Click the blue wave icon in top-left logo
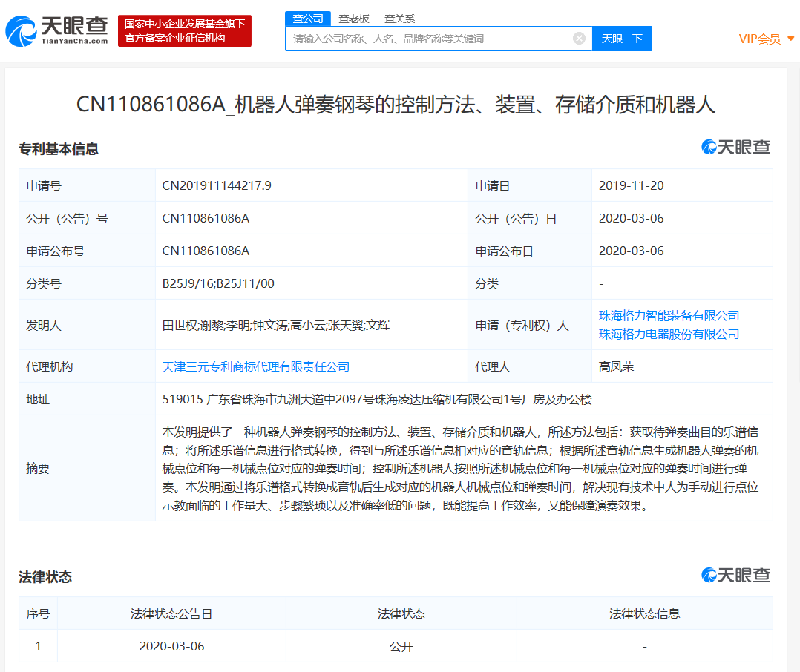The height and width of the screenshot is (672, 800). 22,30
